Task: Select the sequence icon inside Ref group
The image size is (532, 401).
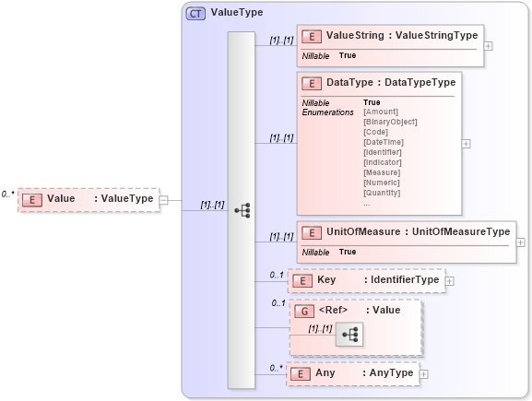Action: click(349, 335)
